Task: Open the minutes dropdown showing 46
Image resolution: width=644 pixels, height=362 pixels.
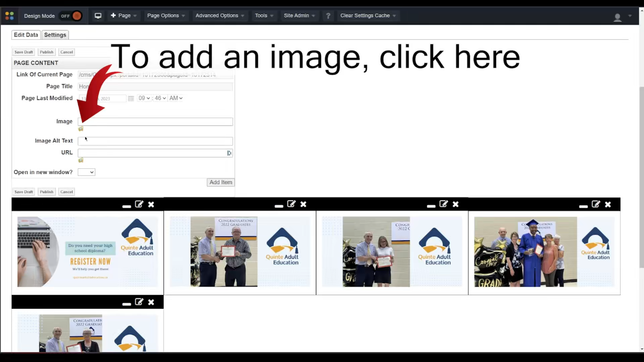Action: pyautogui.click(x=160, y=98)
